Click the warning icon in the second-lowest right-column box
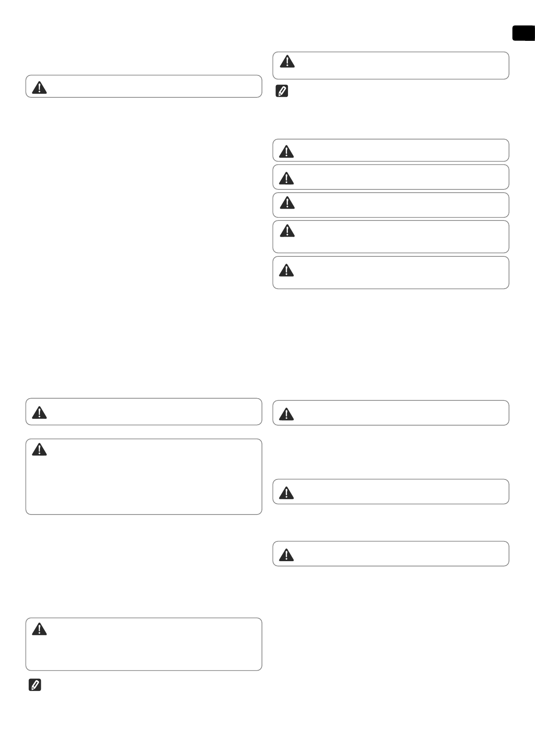Image resolution: width=535 pixels, height=756 pixels. (x=287, y=493)
